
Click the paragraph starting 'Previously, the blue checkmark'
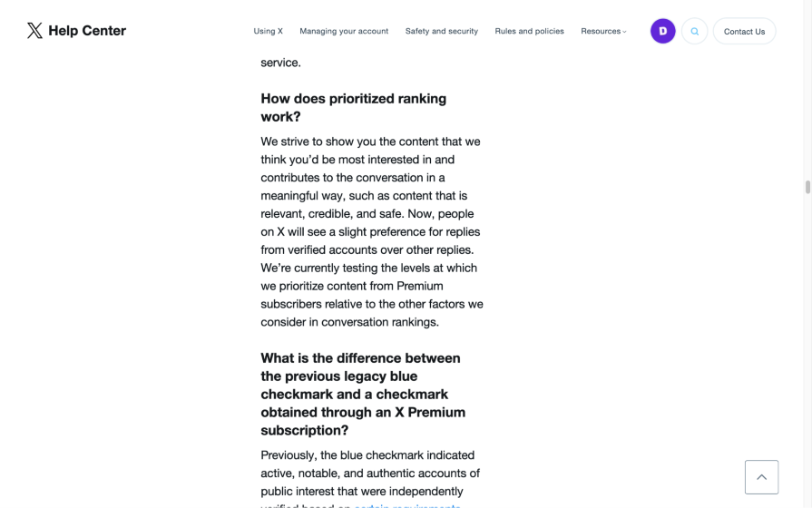370,473
